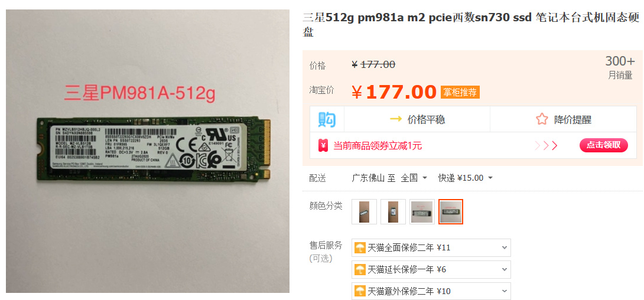
Task: Expand the 天猫意外保修二年 ¥10 dropdown
Action: click(431, 291)
